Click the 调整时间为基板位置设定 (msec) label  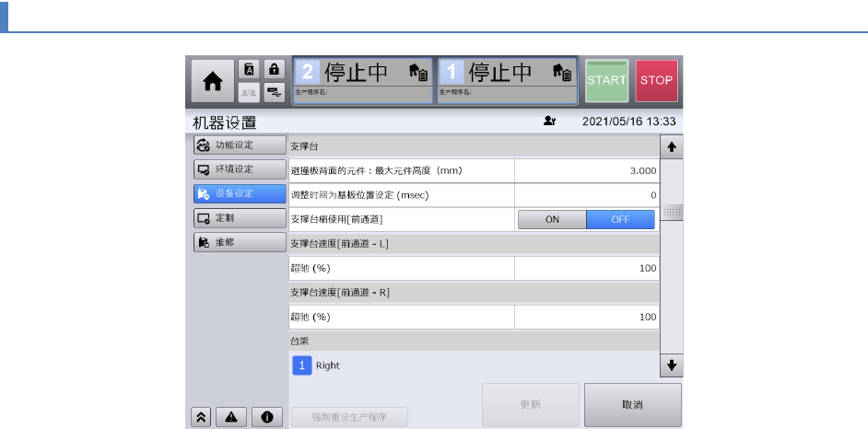tap(359, 195)
